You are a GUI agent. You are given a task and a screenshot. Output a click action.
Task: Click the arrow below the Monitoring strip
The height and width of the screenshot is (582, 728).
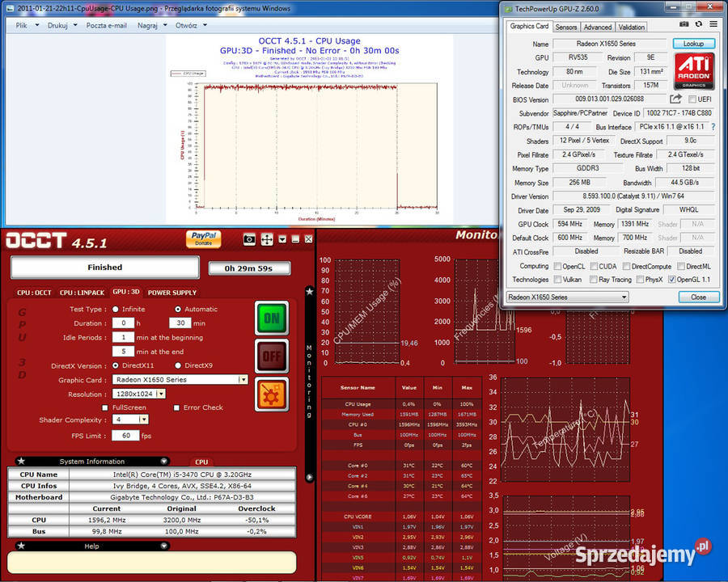(x=309, y=477)
